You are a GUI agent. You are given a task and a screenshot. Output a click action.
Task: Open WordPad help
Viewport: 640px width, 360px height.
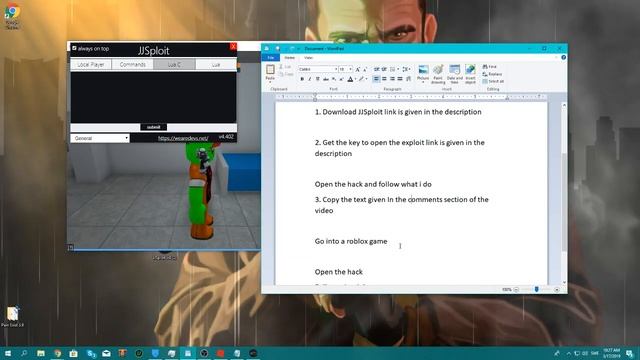pyautogui.click(x=563, y=58)
